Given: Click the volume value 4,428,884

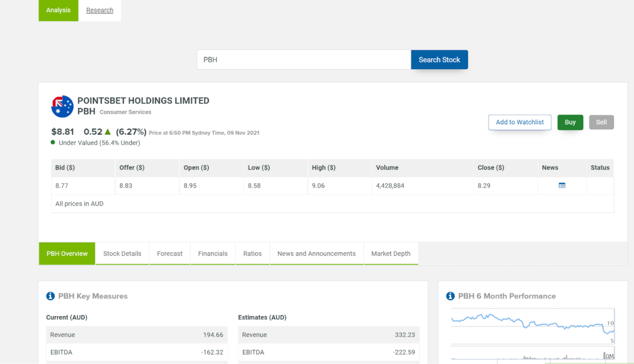Looking at the screenshot, I should 390,186.
